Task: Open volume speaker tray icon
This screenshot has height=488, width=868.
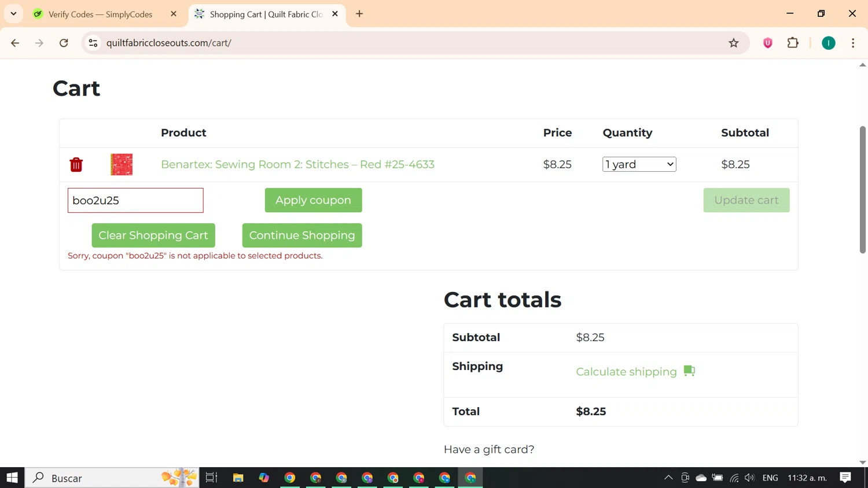Action: tap(750, 478)
